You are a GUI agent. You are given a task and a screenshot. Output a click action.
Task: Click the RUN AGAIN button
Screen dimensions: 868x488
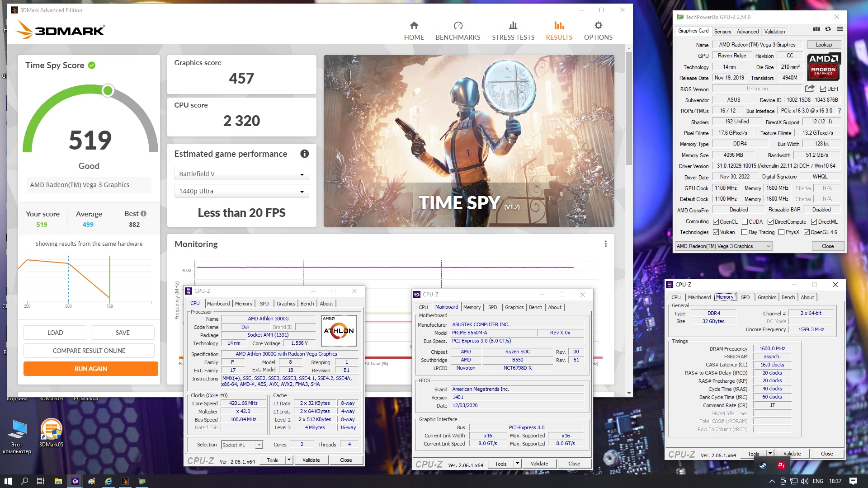point(91,369)
